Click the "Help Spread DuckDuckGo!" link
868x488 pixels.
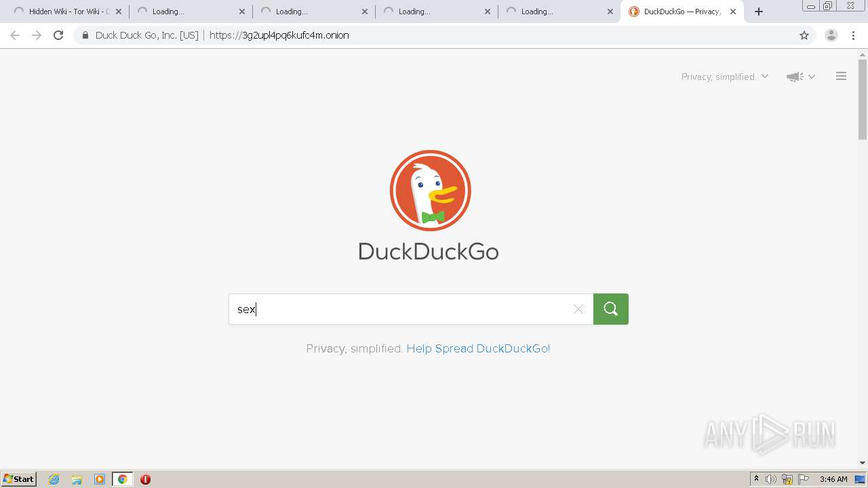point(478,348)
